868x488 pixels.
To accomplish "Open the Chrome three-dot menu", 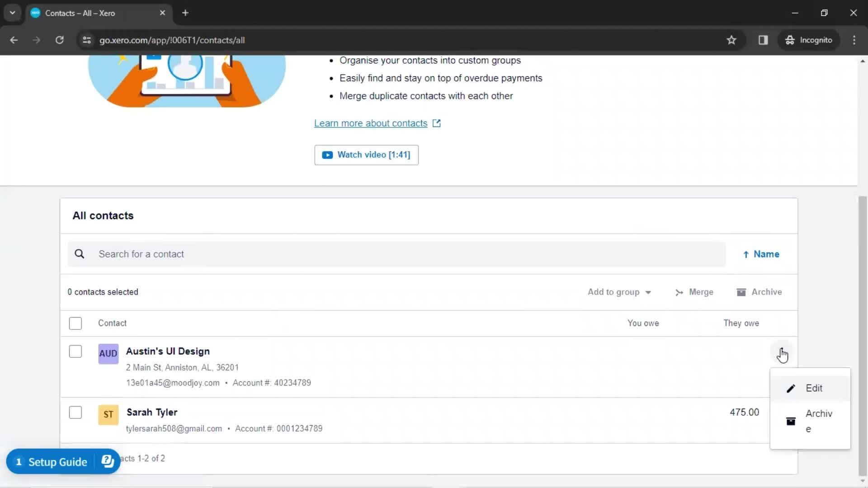I will (854, 40).
